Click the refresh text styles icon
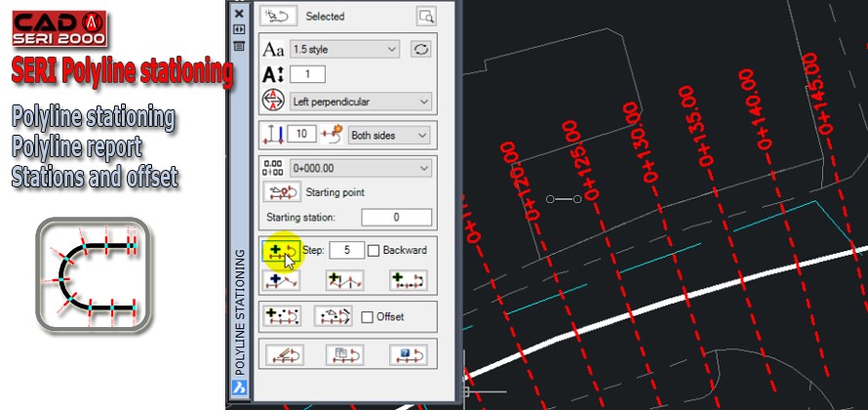The width and height of the screenshot is (868, 410). pos(420,49)
